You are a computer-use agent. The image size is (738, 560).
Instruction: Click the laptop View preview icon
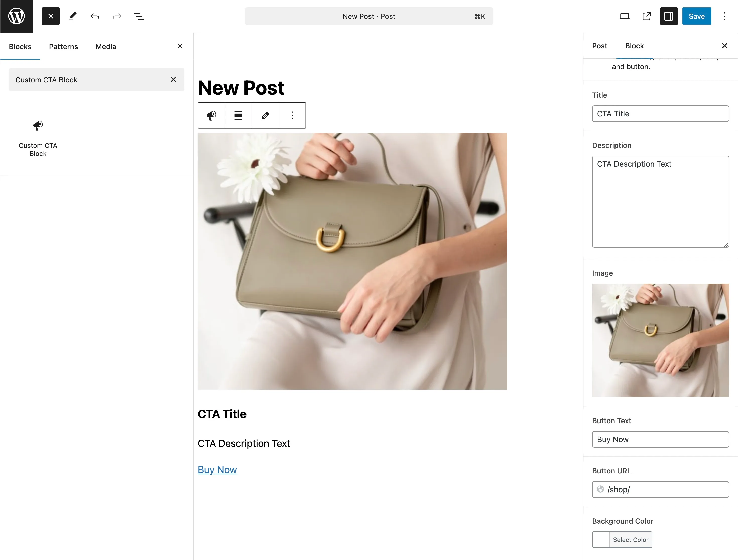pos(624,16)
